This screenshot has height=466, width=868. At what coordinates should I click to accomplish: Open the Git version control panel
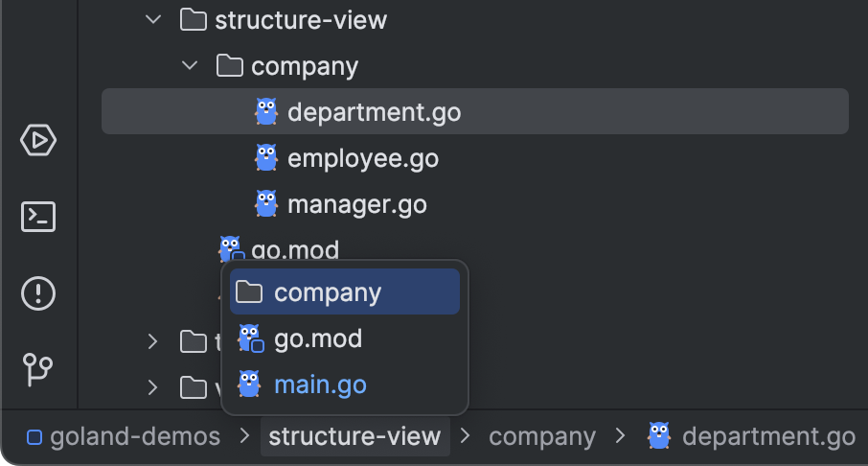click(x=38, y=367)
